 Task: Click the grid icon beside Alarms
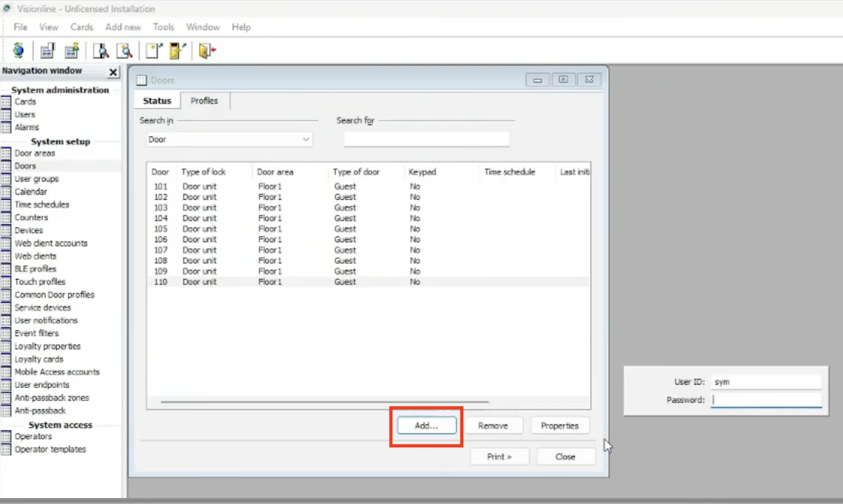6,127
